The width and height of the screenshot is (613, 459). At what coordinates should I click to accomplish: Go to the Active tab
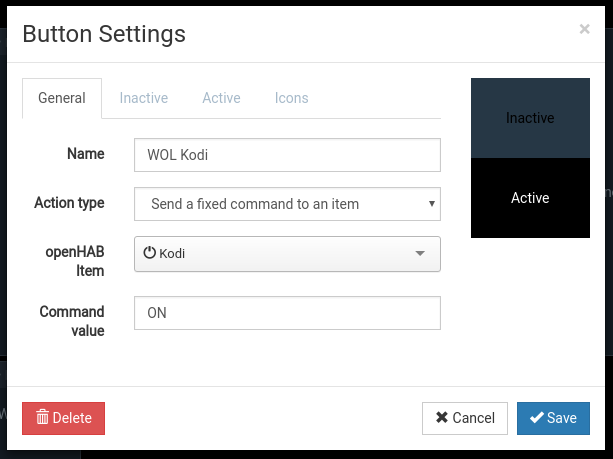221,98
